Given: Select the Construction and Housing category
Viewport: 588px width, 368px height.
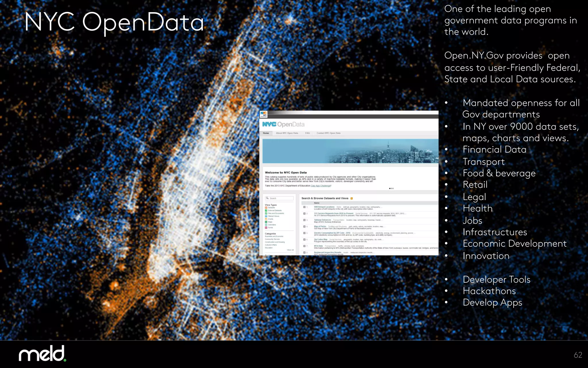Looking at the screenshot, I should (x=275, y=242).
